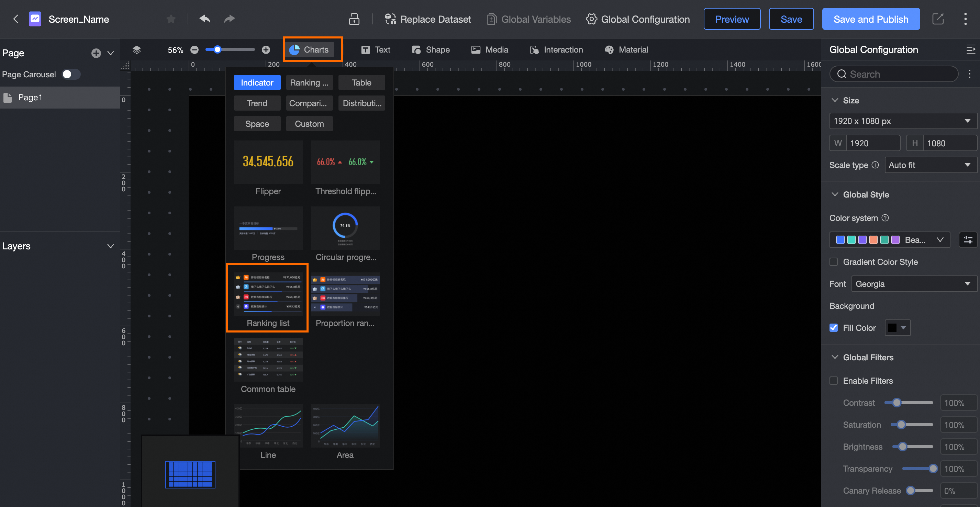The height and width of the screenshot is (507, 980).
Task: Select Page1 in the page list
Action: 60,97
